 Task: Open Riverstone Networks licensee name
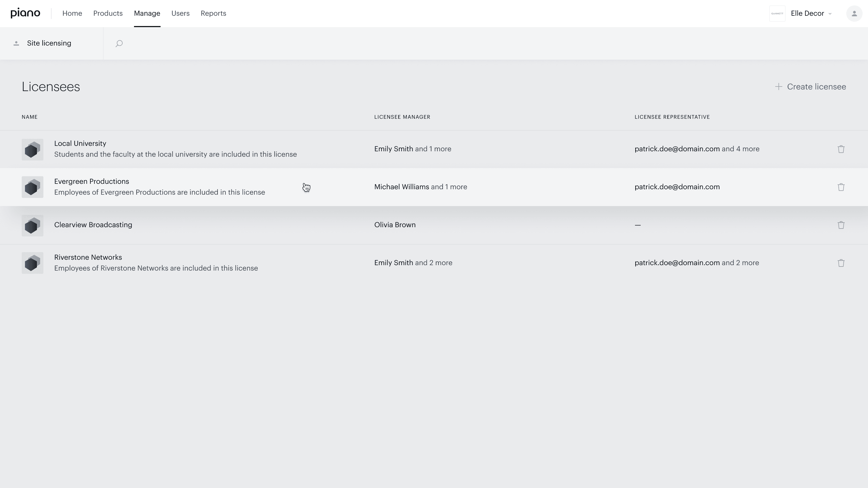click(x=88, y=257)
